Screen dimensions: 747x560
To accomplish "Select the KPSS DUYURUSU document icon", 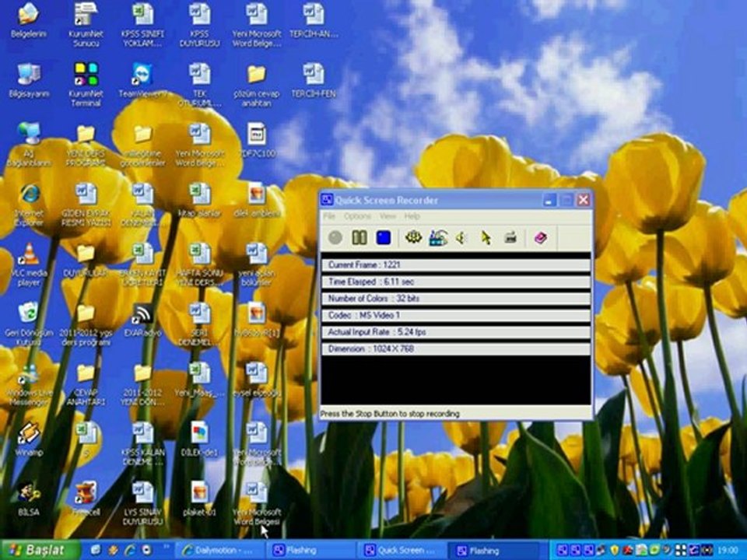I will click(200, 25).
